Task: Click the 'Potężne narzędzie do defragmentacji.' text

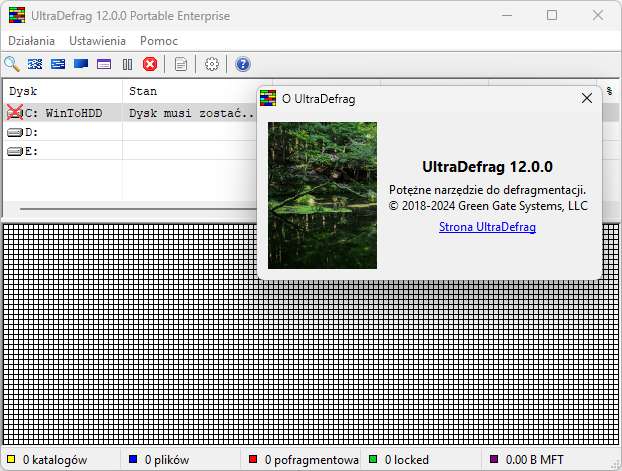Action: pos(487,190)
